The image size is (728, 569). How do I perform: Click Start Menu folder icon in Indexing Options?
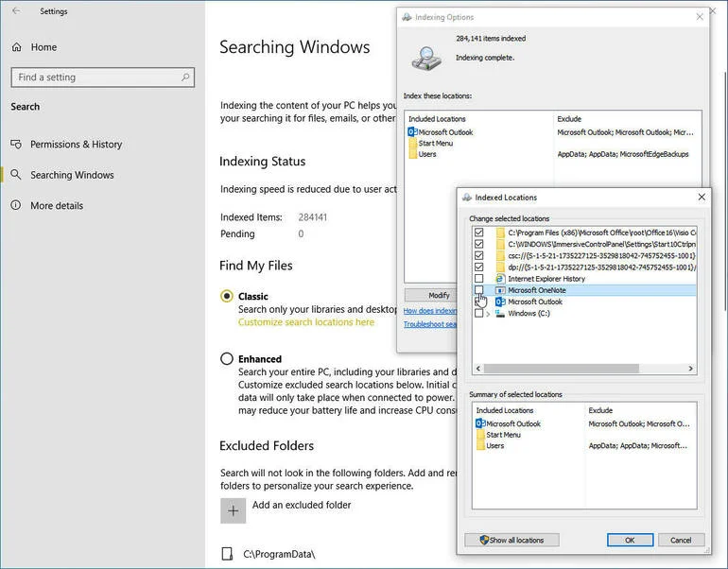(413, 144)
